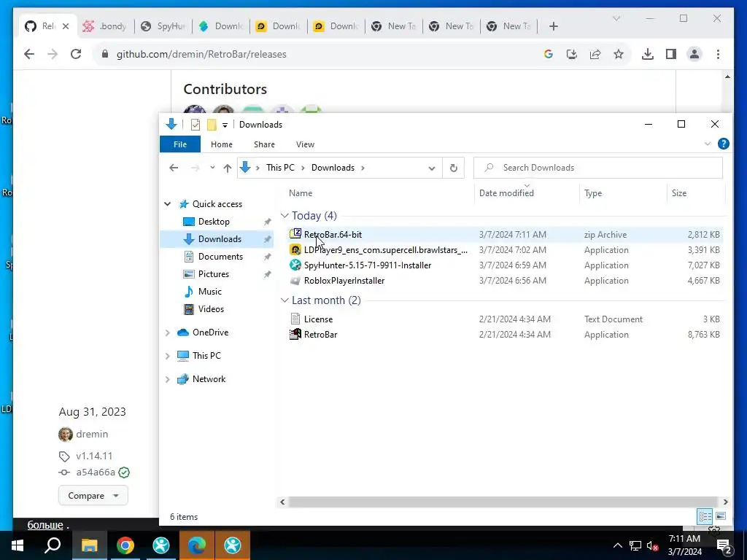
Task: Select RobloxPlayerInstaller file
Action: pos(505,281)
